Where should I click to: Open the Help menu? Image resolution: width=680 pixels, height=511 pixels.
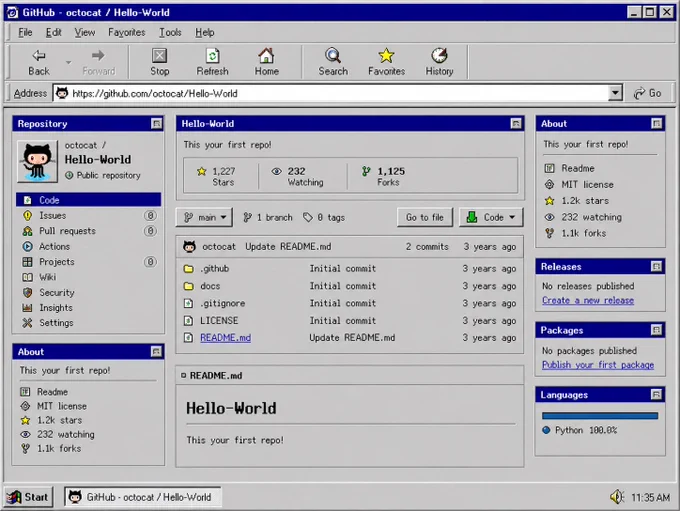coord(205,33)
